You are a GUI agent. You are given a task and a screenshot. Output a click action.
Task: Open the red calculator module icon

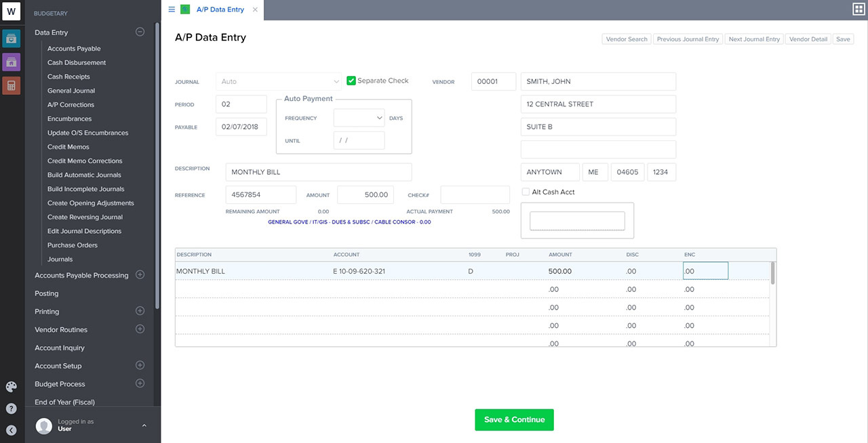[12, 85]
